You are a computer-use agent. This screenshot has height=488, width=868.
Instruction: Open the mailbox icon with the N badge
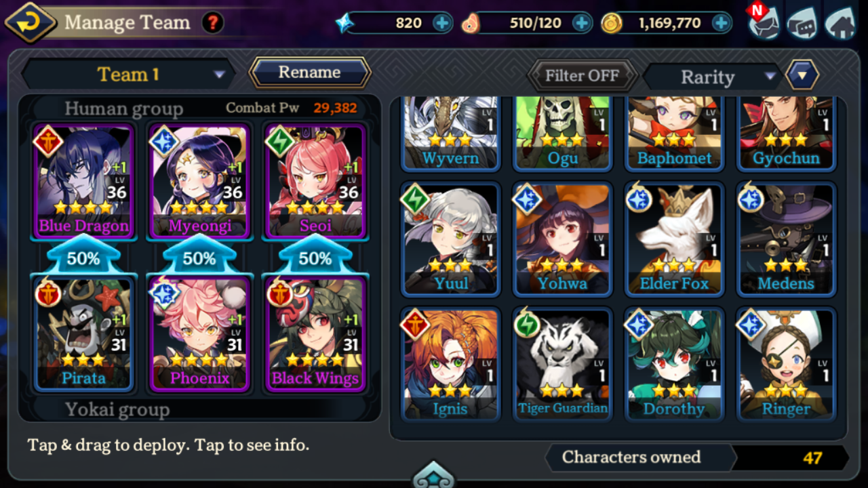(764, 21)
